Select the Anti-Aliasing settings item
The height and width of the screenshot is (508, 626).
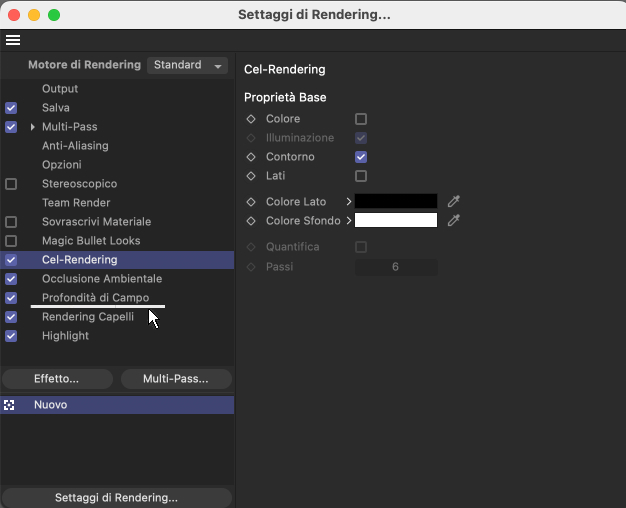pos(75,146)
